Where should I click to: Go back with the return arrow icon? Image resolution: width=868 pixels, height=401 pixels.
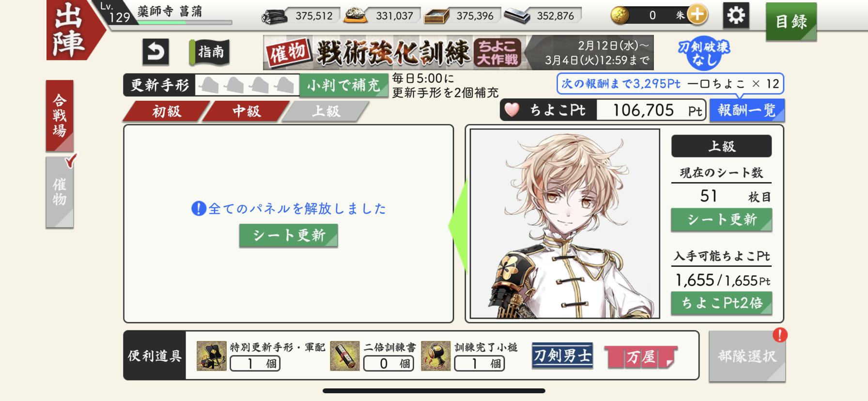155,52
